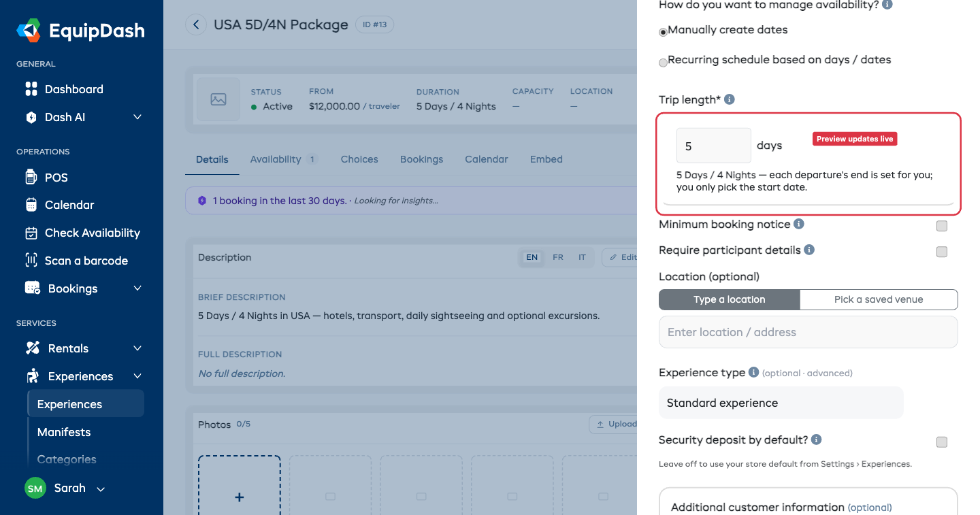Image resolution: width=980 pixels, height=515 pixels.
Task: Go back using the arrow beside package title
Action: tap(196, 25)
